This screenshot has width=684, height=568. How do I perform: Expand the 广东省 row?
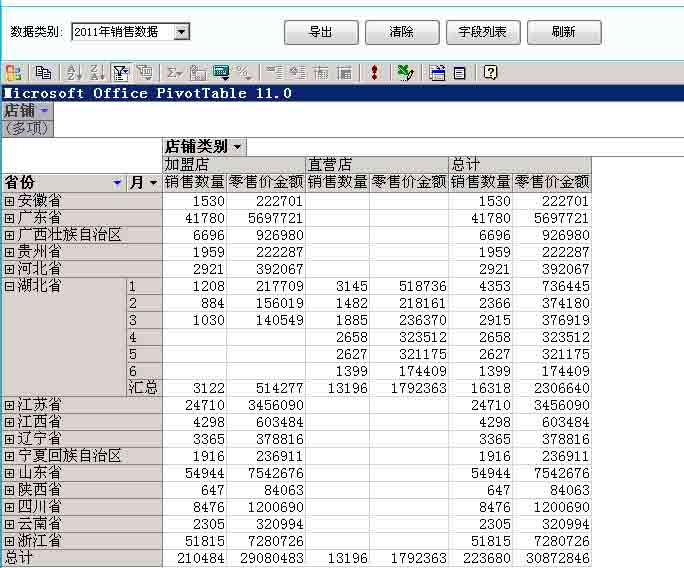click(x=9, y=218)
